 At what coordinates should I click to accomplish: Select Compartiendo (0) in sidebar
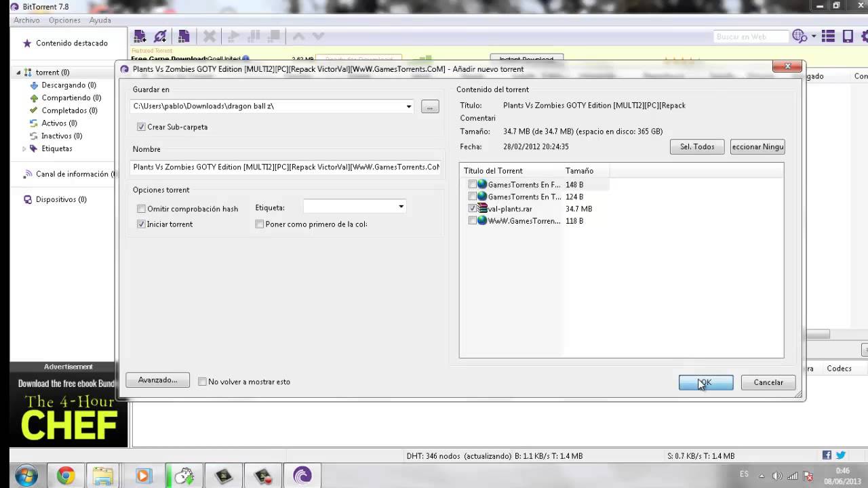[x=71, y=98]
